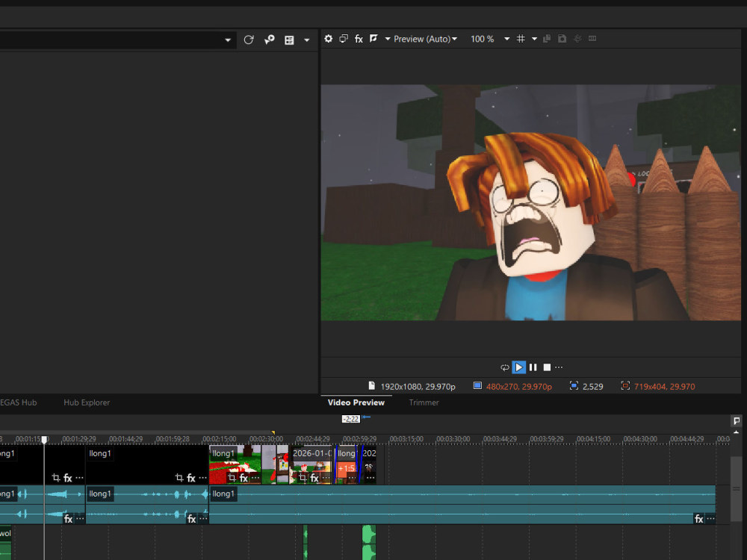Open Project Video Properties gear icon
This screenshot has width=747, height=560.
[328, 39]
